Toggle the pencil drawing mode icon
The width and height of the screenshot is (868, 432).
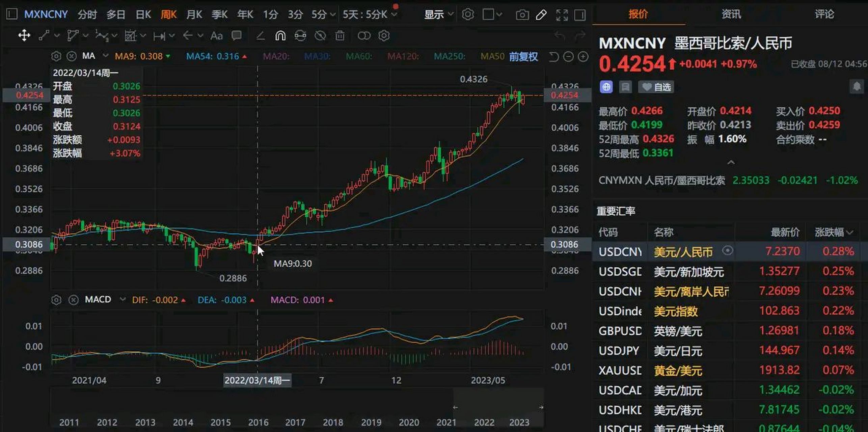point(541,15)
